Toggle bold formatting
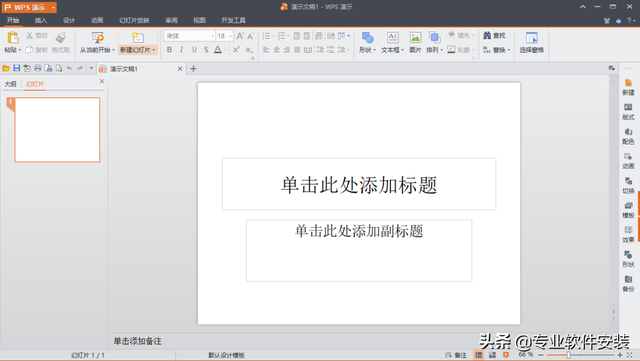 pos(169,50)
